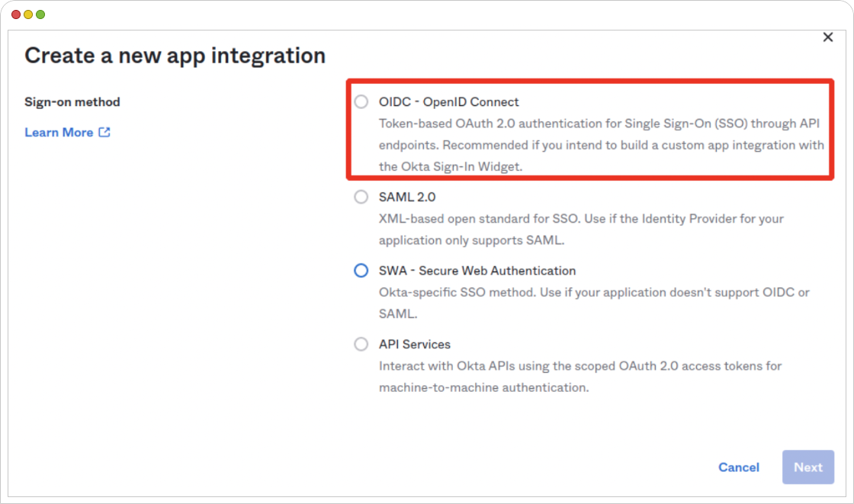Pick the API Services radio button
The image size is (854, 504).
361,345
